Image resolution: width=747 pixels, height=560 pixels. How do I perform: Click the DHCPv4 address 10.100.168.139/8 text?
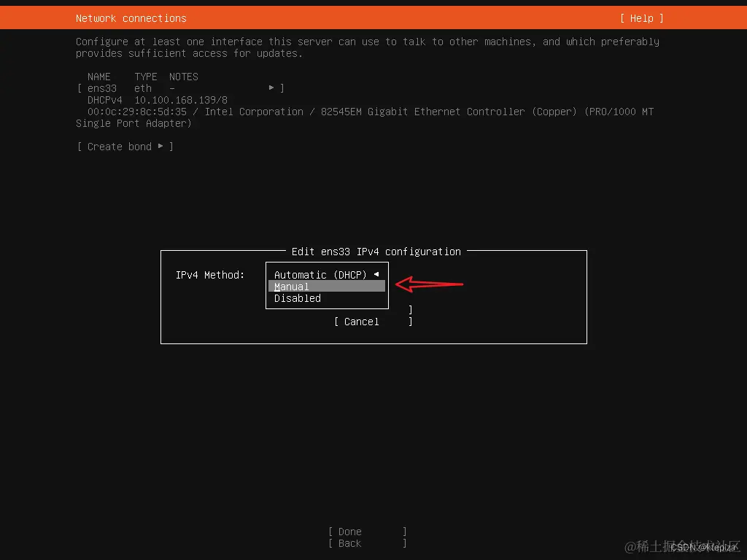[x=181, y=100]
